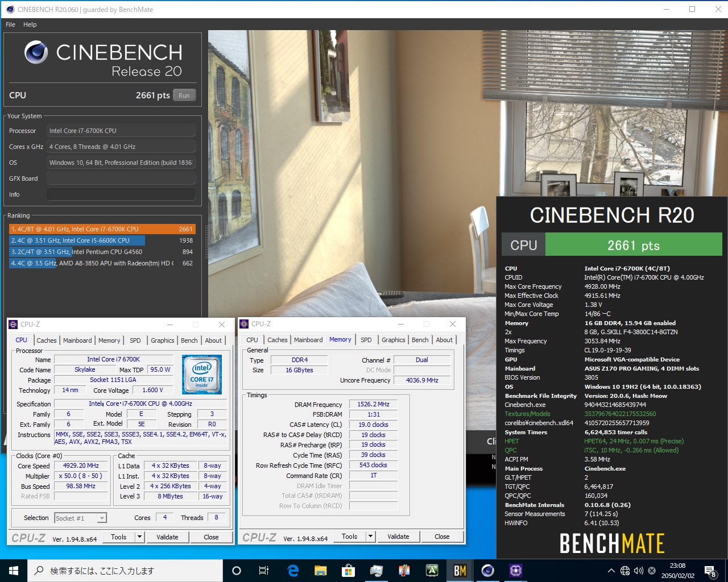728x582 pixels.
Task: Open the Help menu in Cinebench
Action: pos(30,24)
